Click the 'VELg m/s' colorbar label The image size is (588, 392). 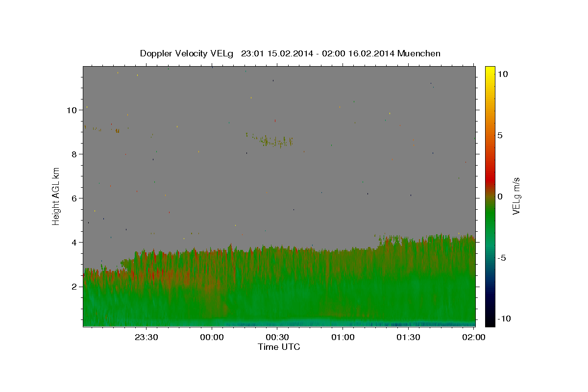pos(516,196)
